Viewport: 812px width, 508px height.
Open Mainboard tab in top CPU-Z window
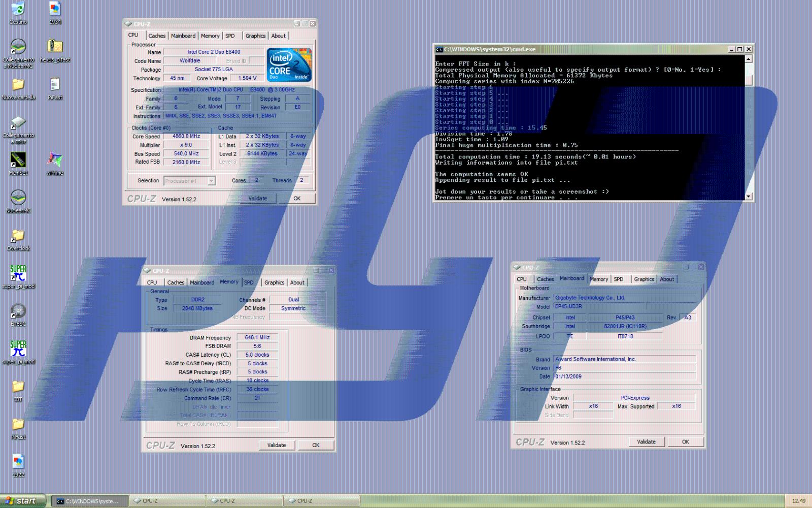pyautogui.click(x=183, y=36)
